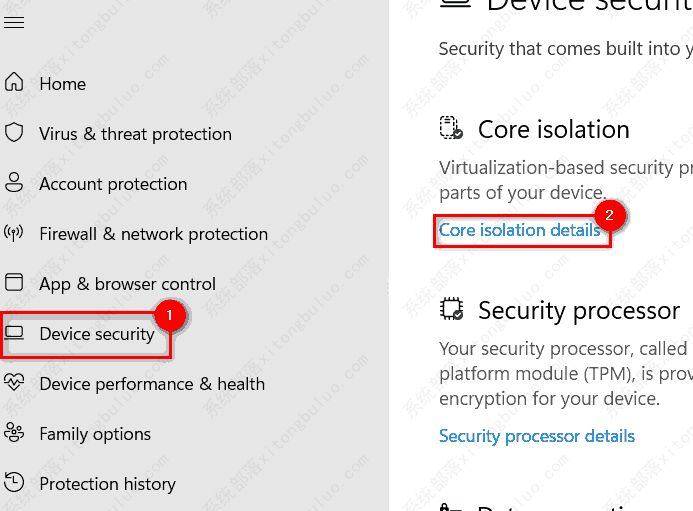The image size is (693, 511).
Task: Click the Virus & threat protection shield icon
Action: tap(14, 134)
